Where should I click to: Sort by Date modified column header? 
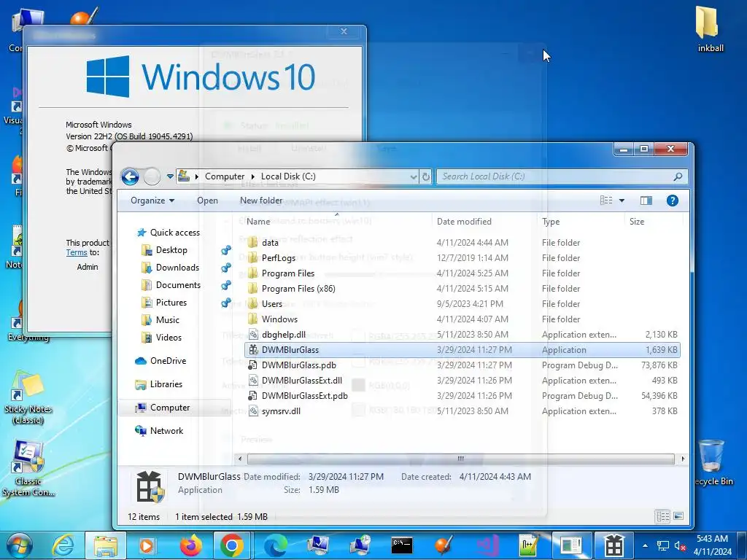464,222
